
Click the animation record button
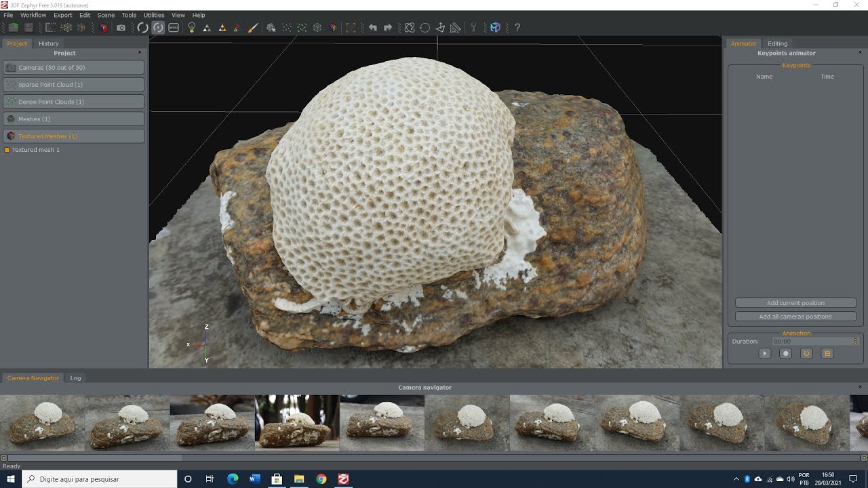pyautogui.click(x=785, y=353)
